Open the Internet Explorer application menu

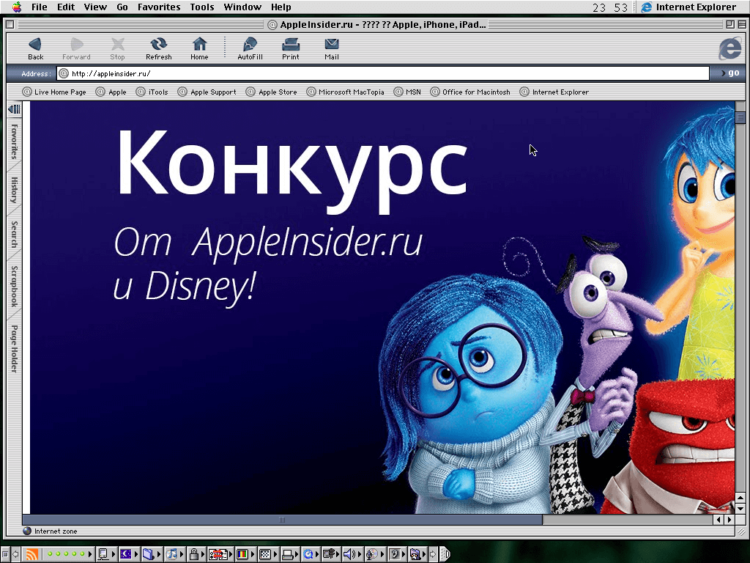688,7
